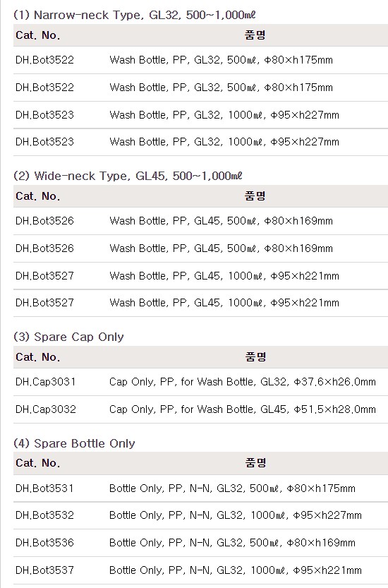Image resolution: width=388 pixels, height=588 pixels.
Task: Select catalog number DH.Bot3536
Action: click(44, 543)
